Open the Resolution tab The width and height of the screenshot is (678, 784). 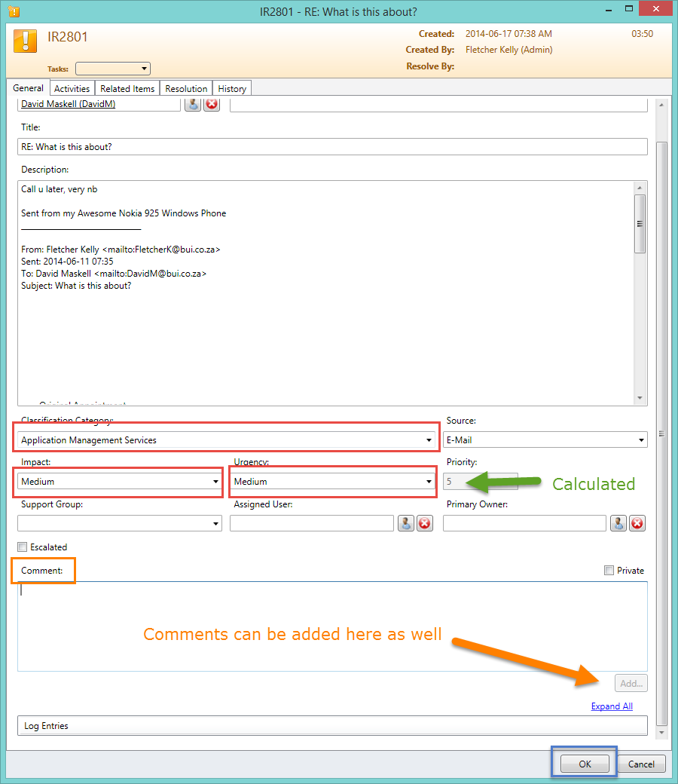[186, 89]
